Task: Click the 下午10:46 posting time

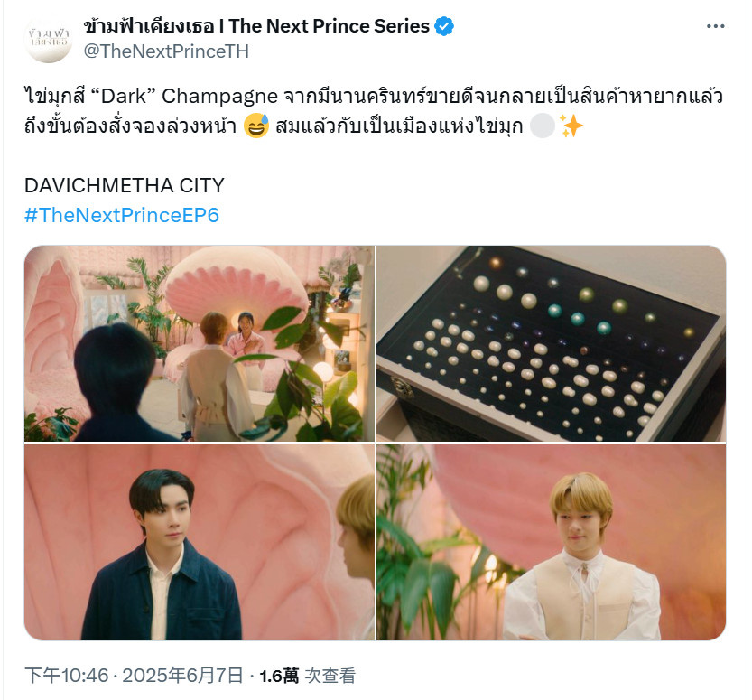Action: coord(67,676)
